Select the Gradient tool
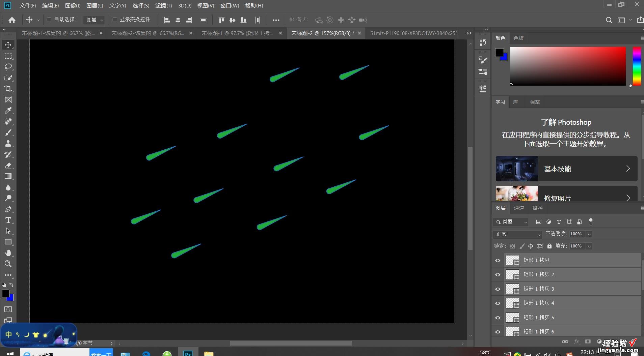This screenshot has width=644, height=356. (x=8, y=176)
